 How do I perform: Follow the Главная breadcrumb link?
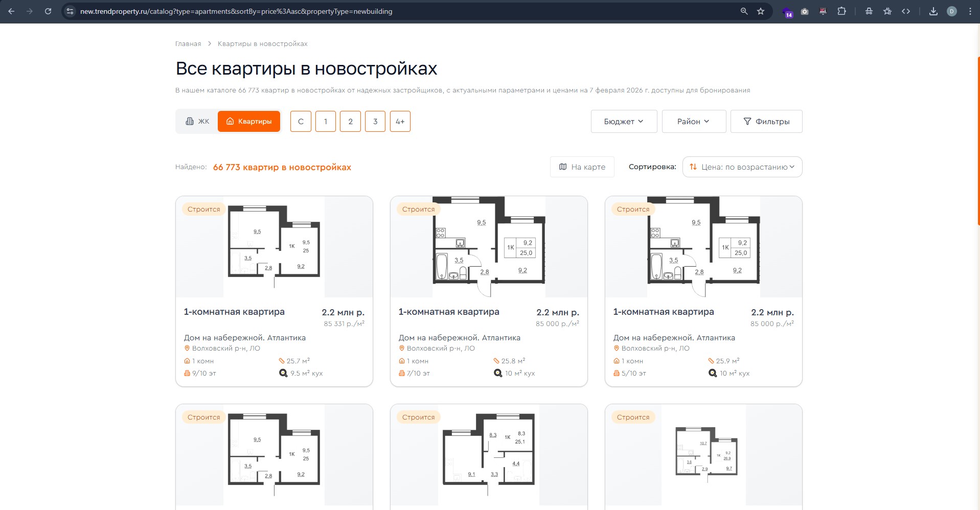[x=188, y=44]
